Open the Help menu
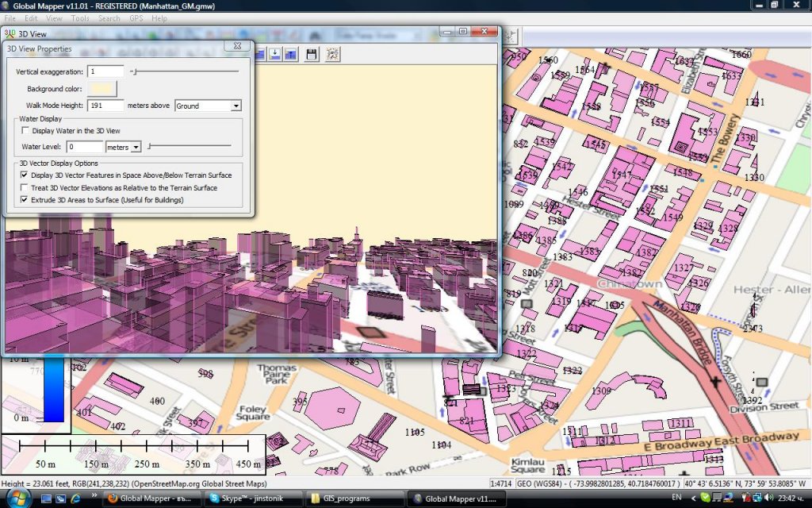The image size is (812, 508). 159,18
